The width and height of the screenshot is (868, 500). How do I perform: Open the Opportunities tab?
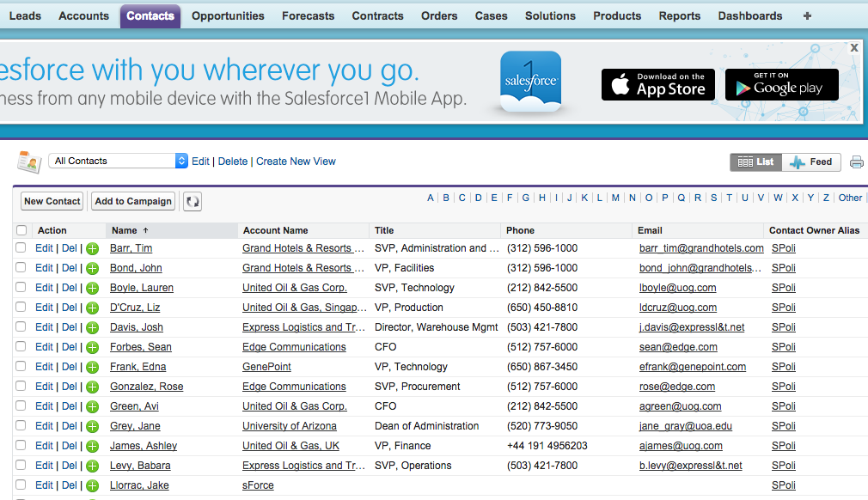tap(228, 16)
